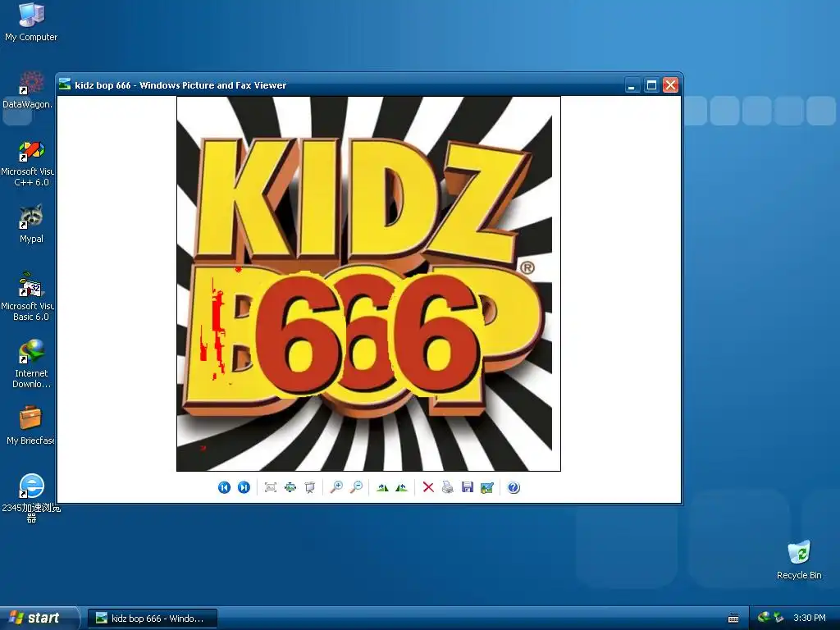The image size is (840, 630).
Task: Select Internet Download Manager desktop icon
Action: [x=31, y=363]
